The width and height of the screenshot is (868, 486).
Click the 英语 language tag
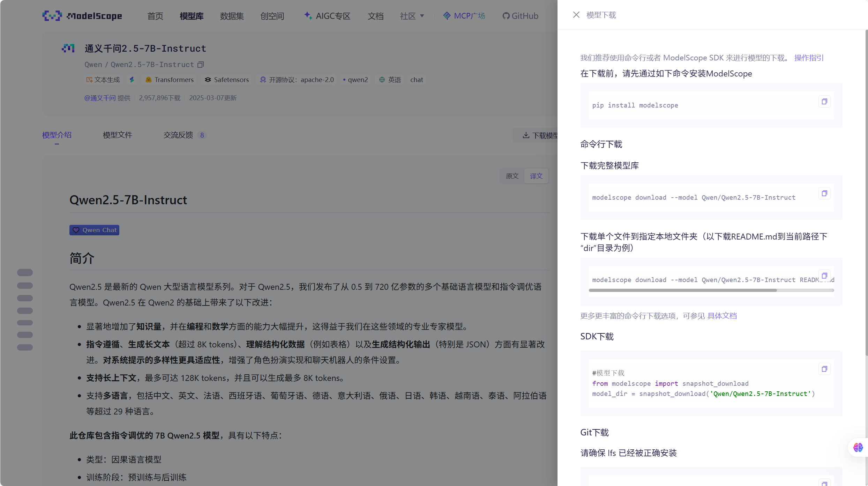point(390,80)
